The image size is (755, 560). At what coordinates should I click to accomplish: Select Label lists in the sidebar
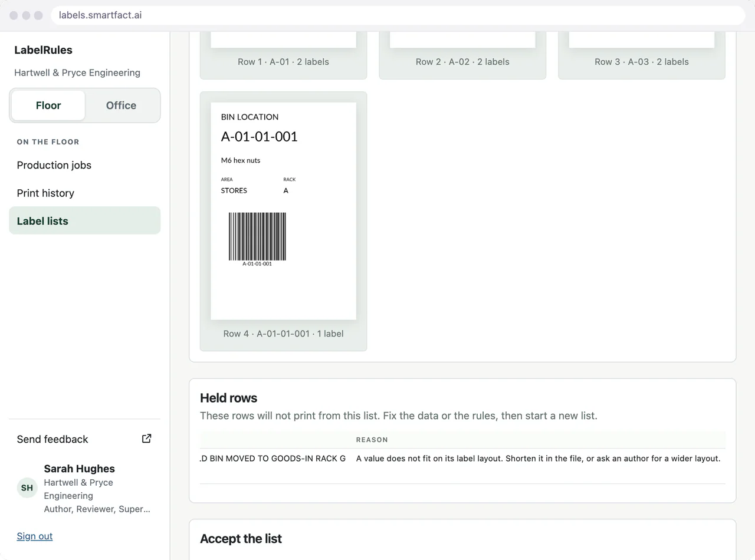tap(84, 221)
